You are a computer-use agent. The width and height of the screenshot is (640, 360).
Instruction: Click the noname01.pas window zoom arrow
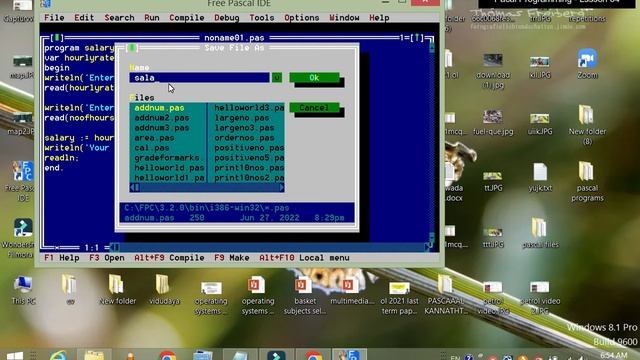coord(417,38)
